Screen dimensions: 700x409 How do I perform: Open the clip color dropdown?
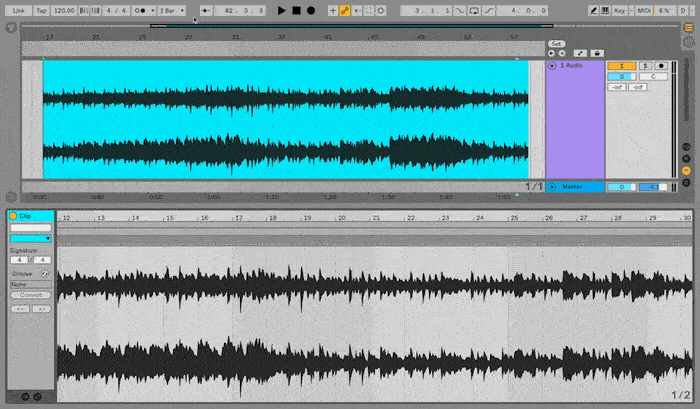31,238
